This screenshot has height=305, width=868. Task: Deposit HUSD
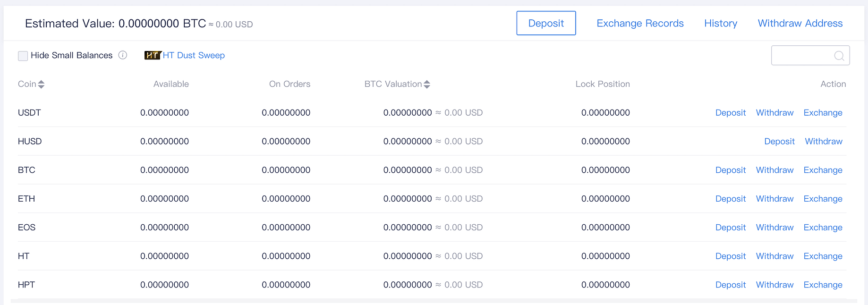click(x=779, y=141)
